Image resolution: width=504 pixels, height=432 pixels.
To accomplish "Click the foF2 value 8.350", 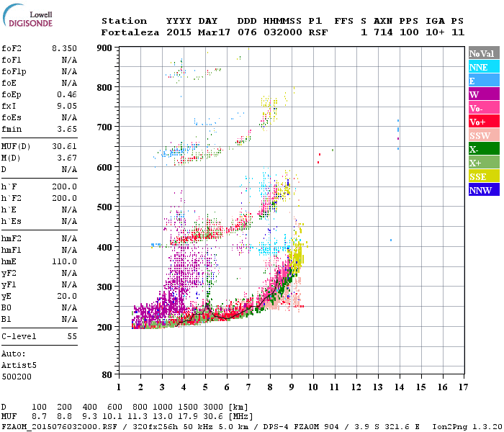I will point(64,48).
